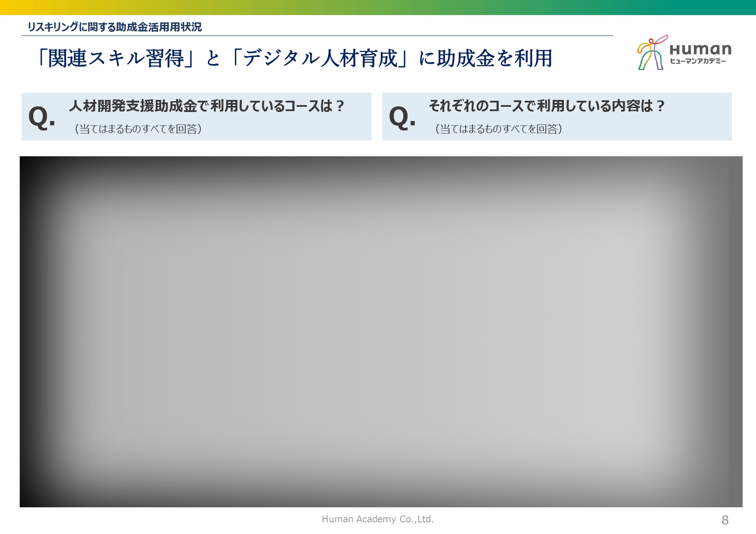756x534 pixels.
Task: Click the dark vertical strip on the chart's right edge
Action: [x=735, y=332]
